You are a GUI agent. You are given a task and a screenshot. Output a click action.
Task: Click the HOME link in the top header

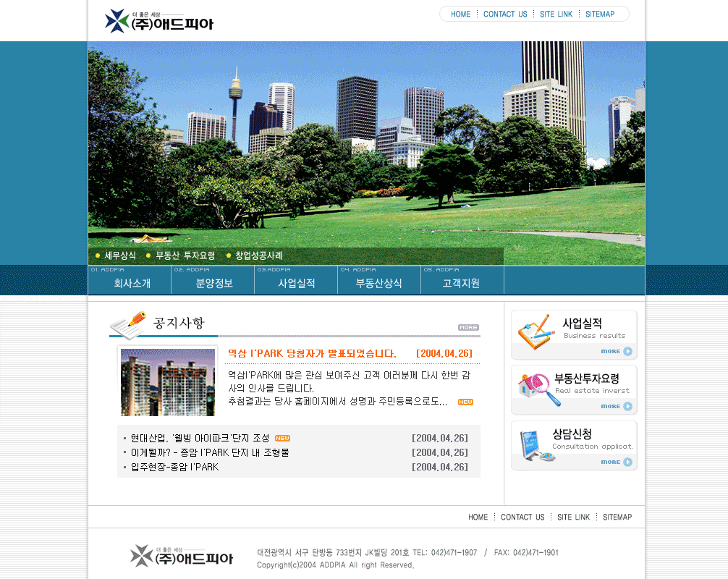460,14
